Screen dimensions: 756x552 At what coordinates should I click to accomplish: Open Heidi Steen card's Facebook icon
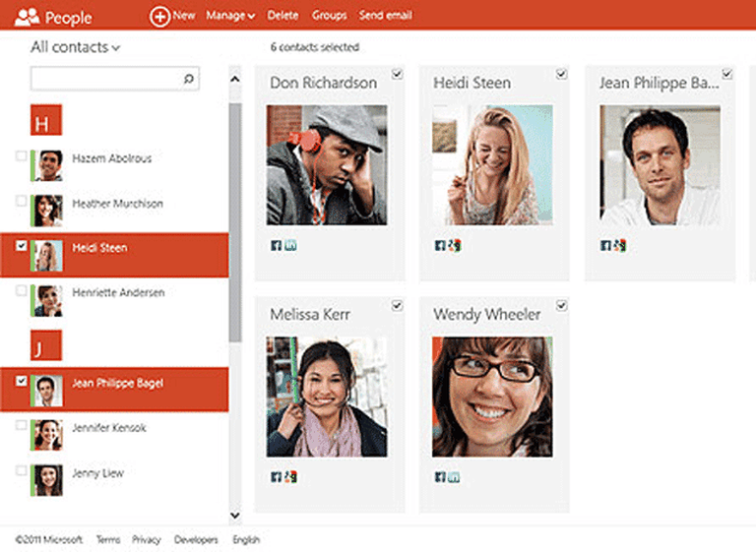point(440,245)
